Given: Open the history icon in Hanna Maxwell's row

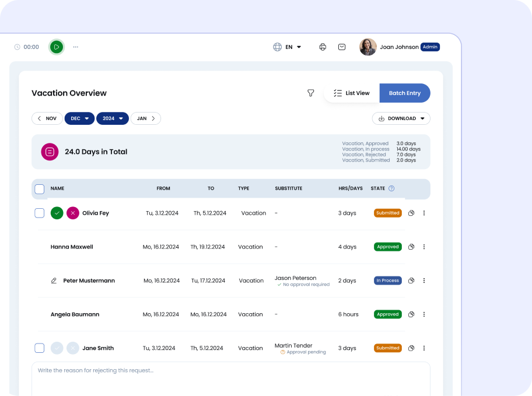Looking at the screenshot, I should pos(411,247).
